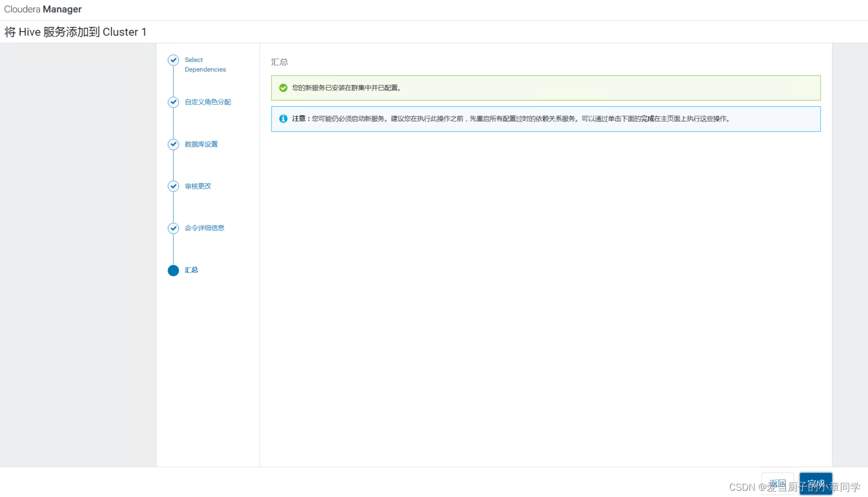Viewport: 868px width, 497px height.
Task: Select the 汇总 step label in sidebar
Action: click(x=191, y=270)
